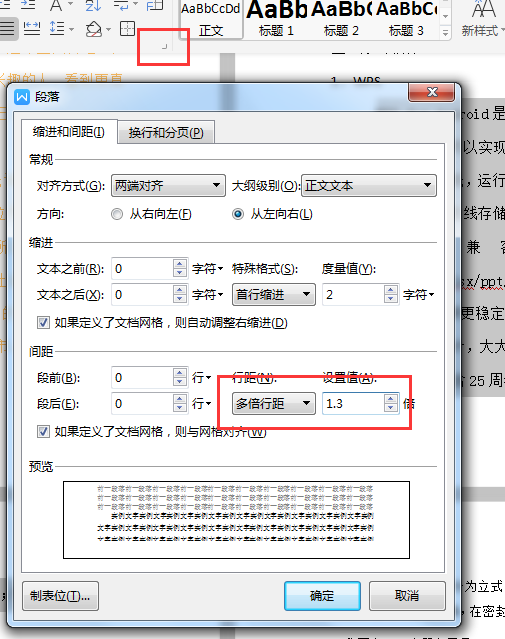Select the distributed alignment icon
Screen dimensions: 505x639
[32, 29]
